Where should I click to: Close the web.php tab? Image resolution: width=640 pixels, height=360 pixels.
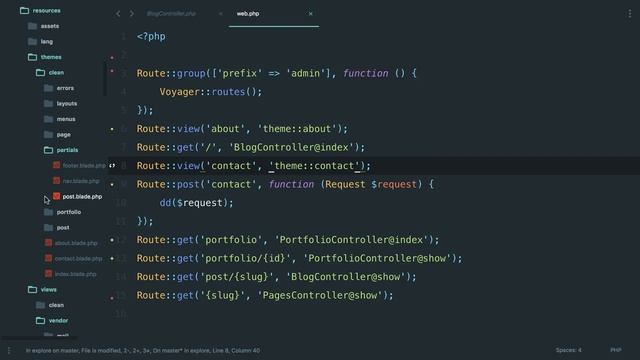coord(311,14)
